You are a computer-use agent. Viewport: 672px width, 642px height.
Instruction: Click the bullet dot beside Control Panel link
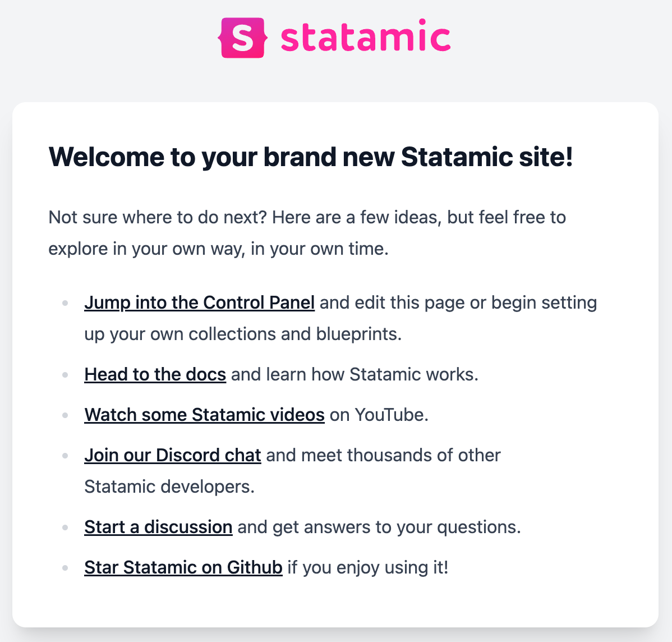pyautogui.click(x=66, y=303)
